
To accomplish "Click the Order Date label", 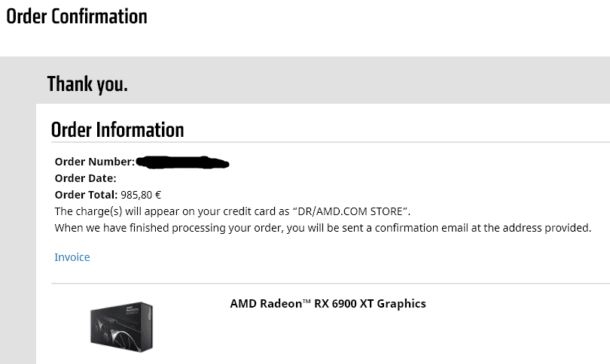I will [x=86, y=178].
